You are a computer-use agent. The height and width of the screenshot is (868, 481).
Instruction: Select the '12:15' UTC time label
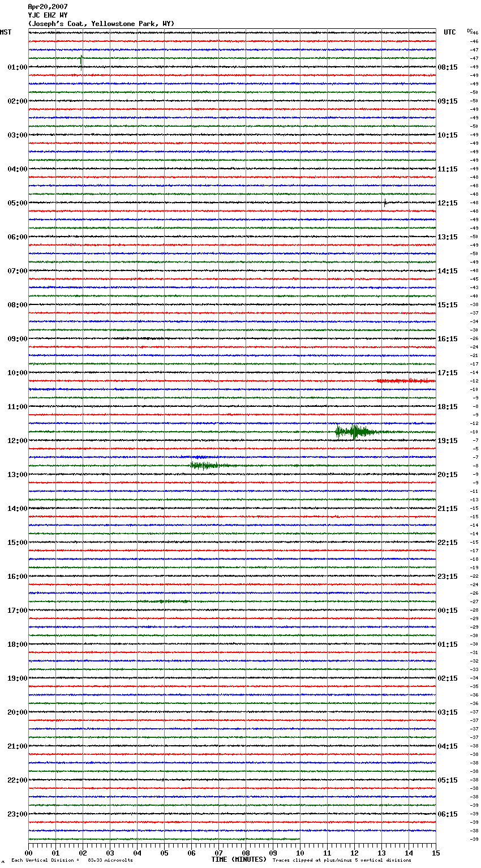point(448,203)
